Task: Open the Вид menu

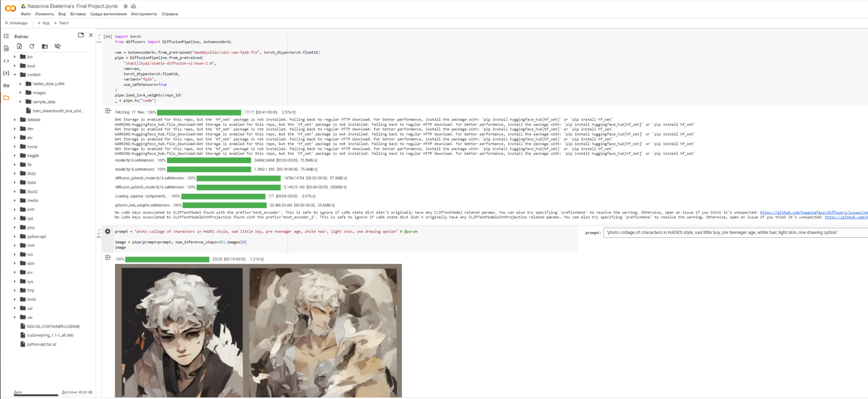Action: (62, 14)
